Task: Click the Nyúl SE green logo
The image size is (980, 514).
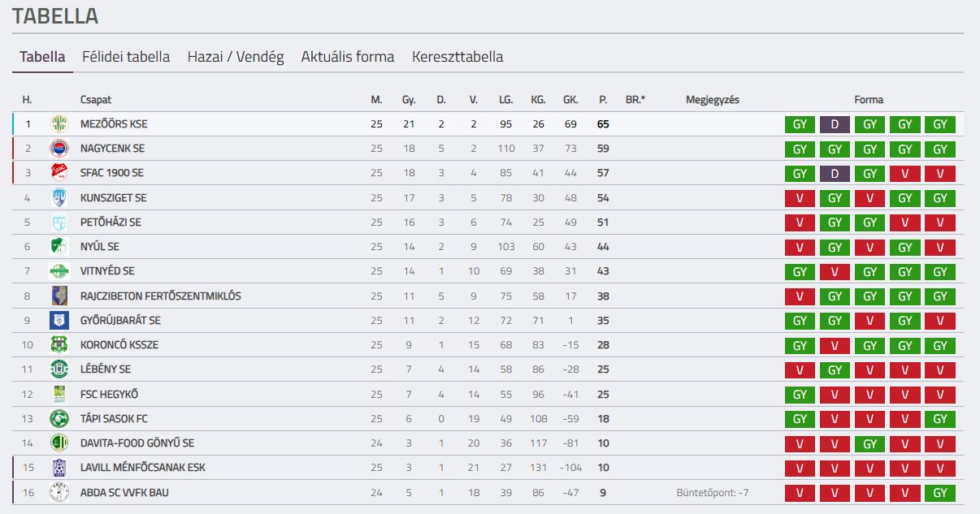Action: point(59,247)
